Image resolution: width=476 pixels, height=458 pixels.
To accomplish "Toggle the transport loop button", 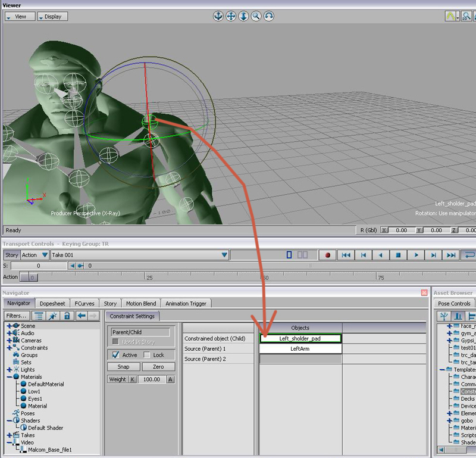I will point(469,255).
